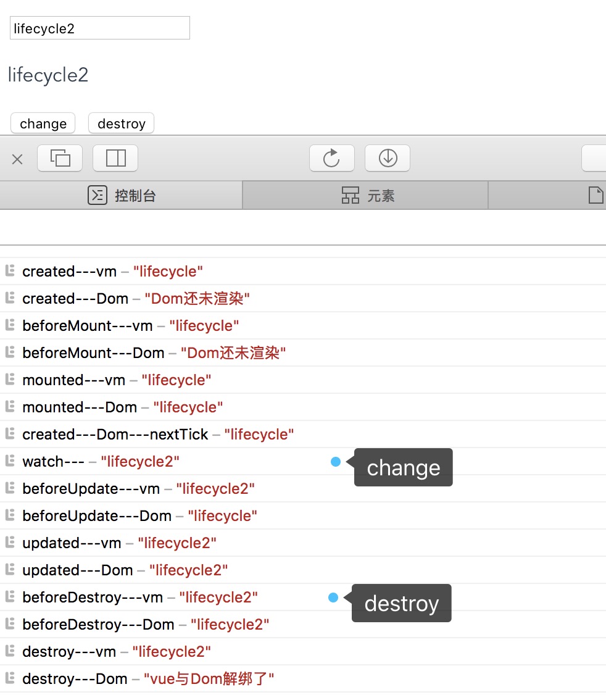
Task: Click the partially visible button at toolbar right edge
Action: [x=594, y=159]
